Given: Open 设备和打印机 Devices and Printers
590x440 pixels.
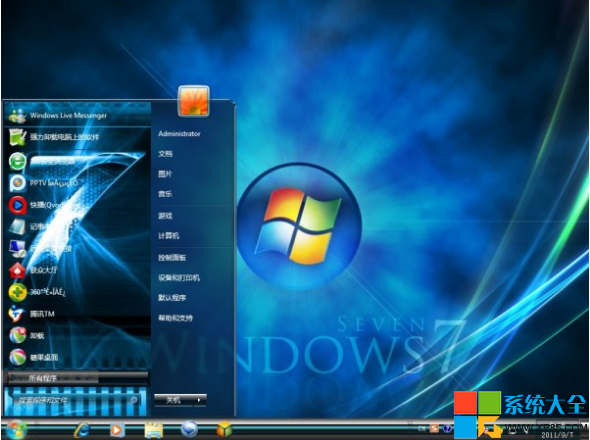Looking at the screenshot, I should (x=179, y=278).
